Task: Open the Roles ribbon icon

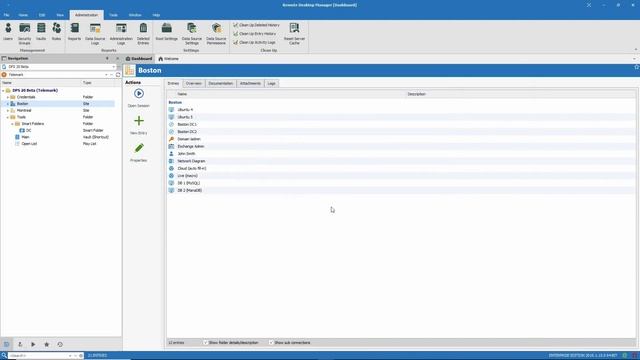Action: (56, 31)
